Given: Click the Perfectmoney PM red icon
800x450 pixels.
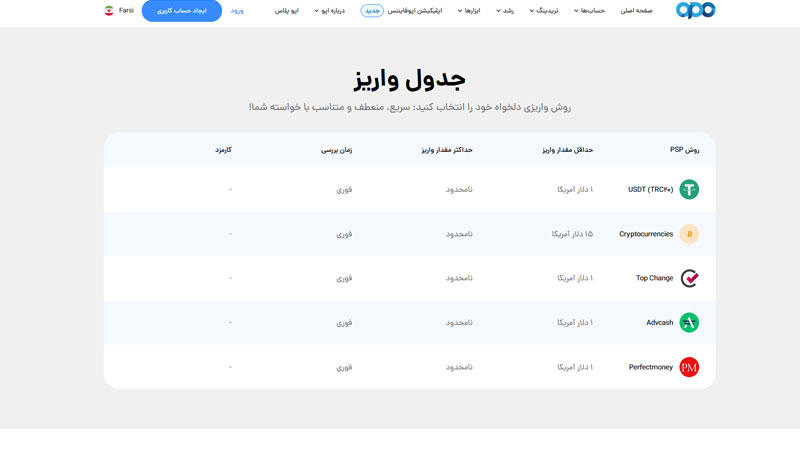Looking at the screenshot, I should pyautogui.click(x=689, y=367).
